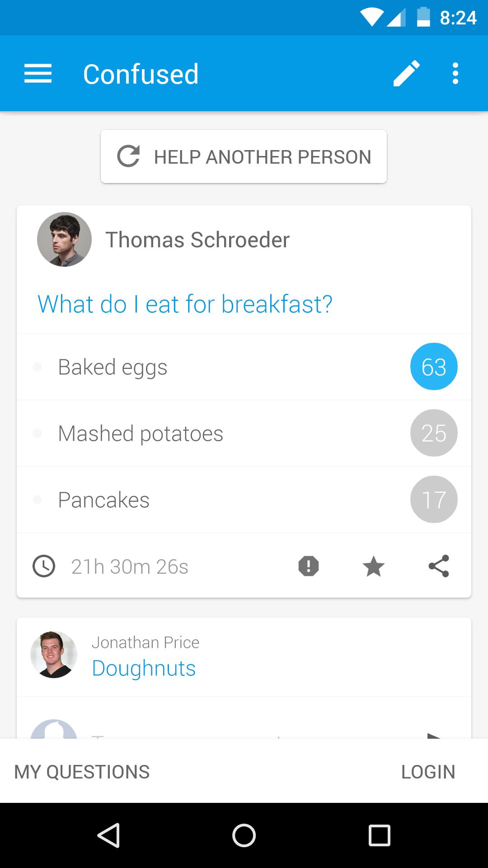This screenshot has width=488, height=868.
Task: Tap the clock timer icon
Action: click(44, 566)
